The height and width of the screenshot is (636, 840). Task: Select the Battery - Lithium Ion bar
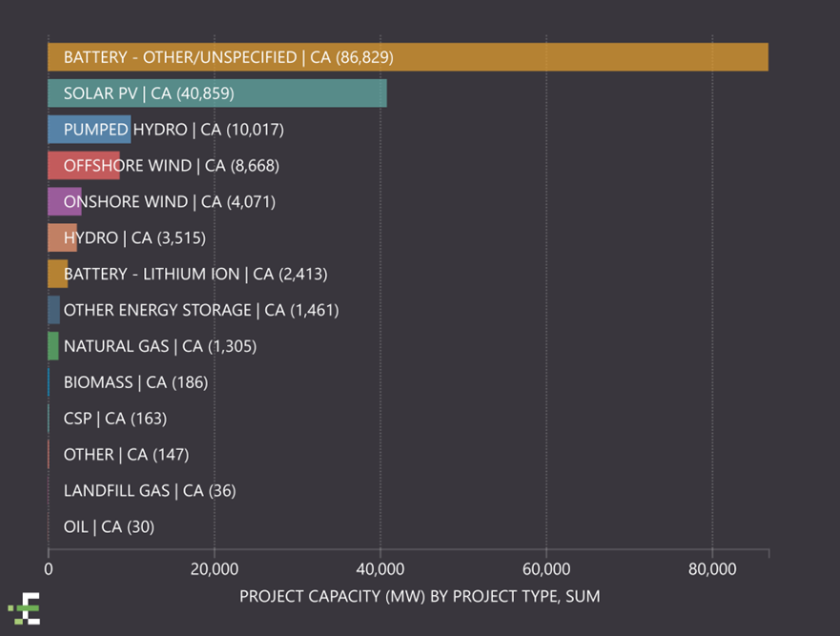click(x=57, y=274)
